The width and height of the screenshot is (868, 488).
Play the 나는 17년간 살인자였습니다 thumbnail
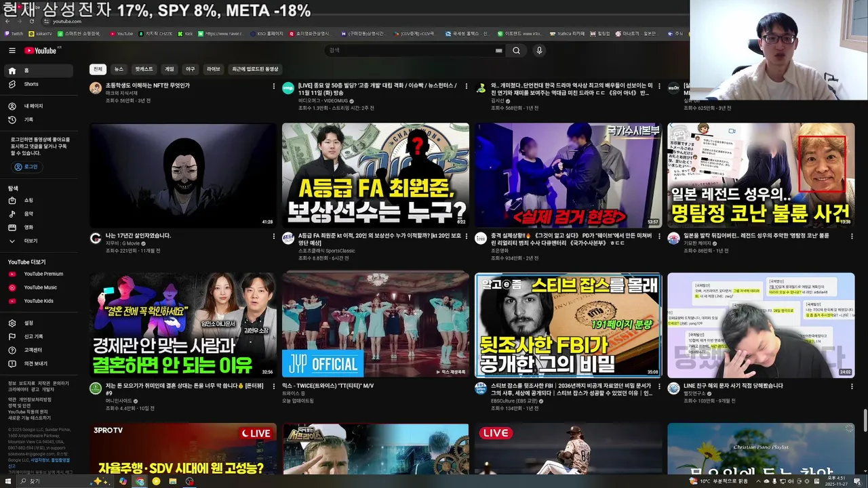(183, 175)
